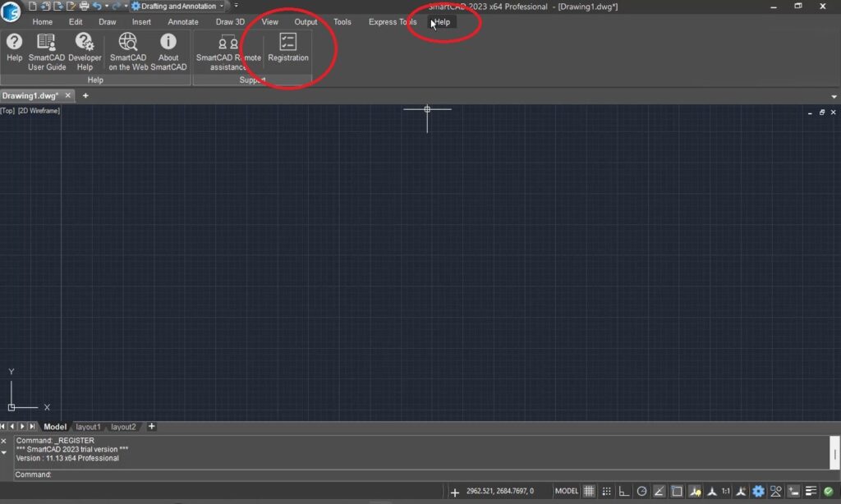Click the command line vertical scrollbar
This screenshot has height=504, width=841.
(x=835, y=452)
